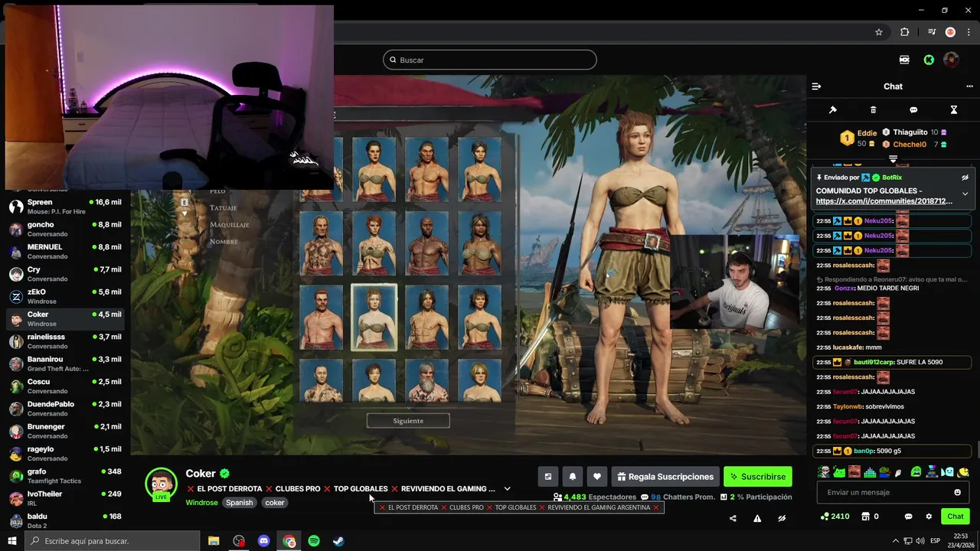Share the stream using the share icon

(x=733, y=518)
